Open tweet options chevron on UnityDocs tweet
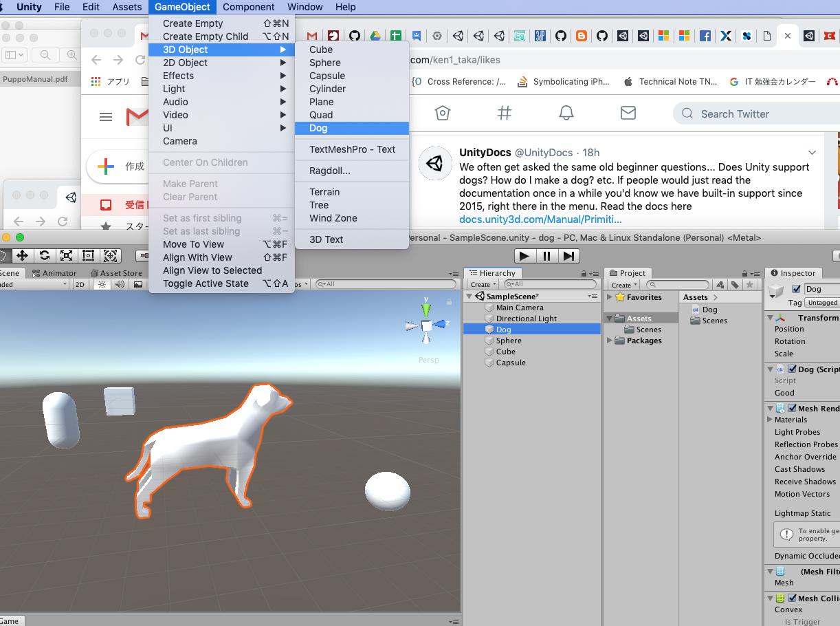 pos(812,153)
